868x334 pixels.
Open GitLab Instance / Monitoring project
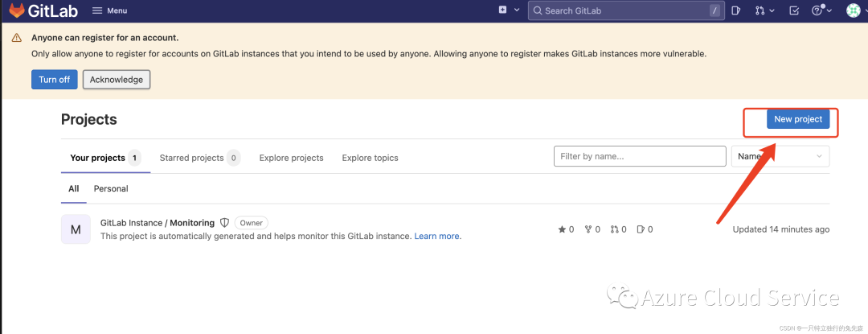[x=158, y=223]
